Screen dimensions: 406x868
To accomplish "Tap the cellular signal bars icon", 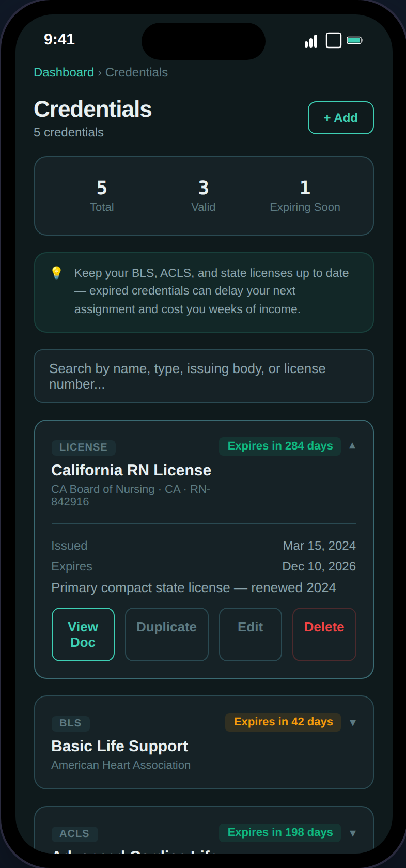I will pos(310,40).
